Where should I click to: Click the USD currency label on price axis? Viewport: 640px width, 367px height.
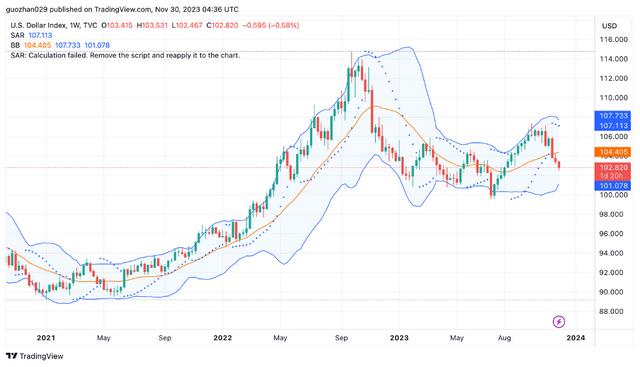click(609, 26)
